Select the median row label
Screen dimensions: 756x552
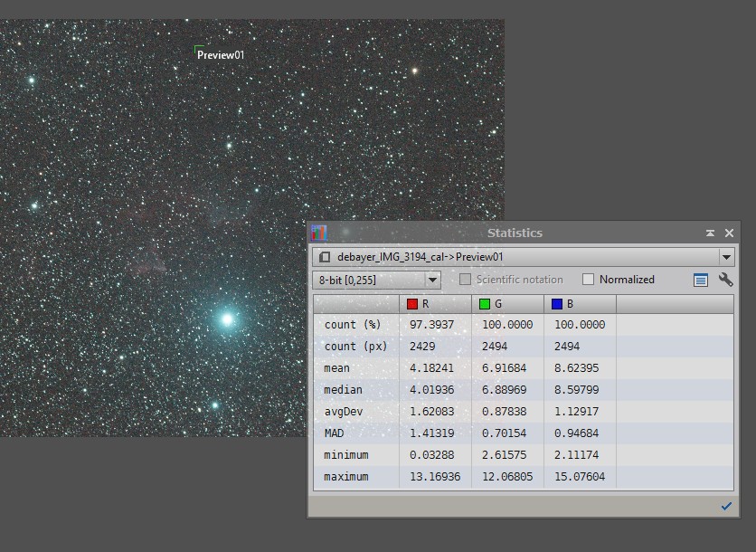[343, 390]
